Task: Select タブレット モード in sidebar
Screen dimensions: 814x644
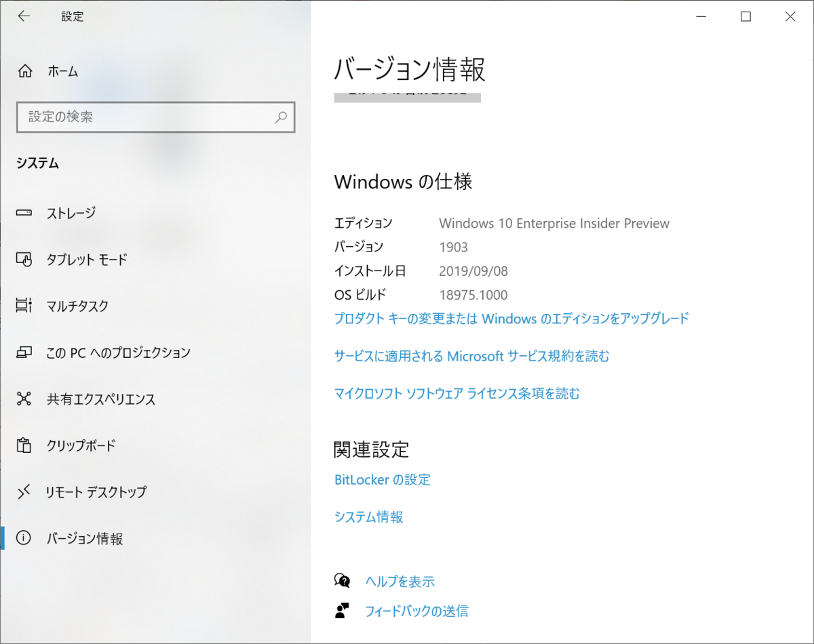Action: click(86, 260)
